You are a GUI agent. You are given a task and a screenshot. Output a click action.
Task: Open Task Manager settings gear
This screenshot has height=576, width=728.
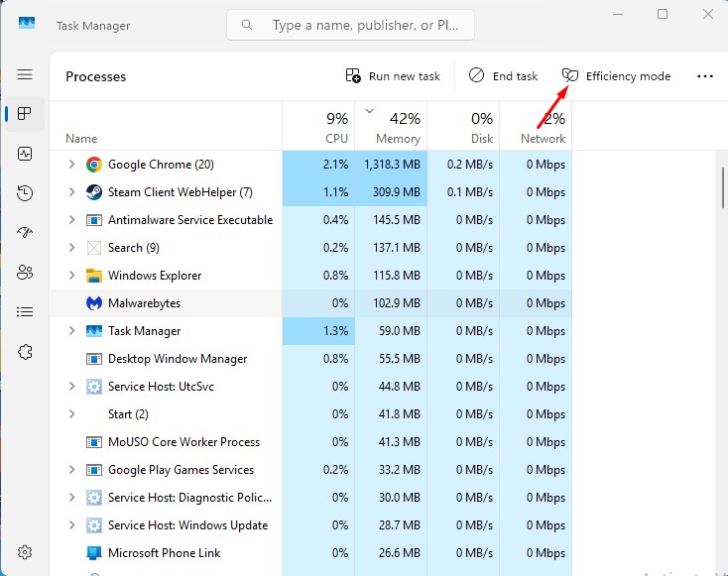point(25,552)
